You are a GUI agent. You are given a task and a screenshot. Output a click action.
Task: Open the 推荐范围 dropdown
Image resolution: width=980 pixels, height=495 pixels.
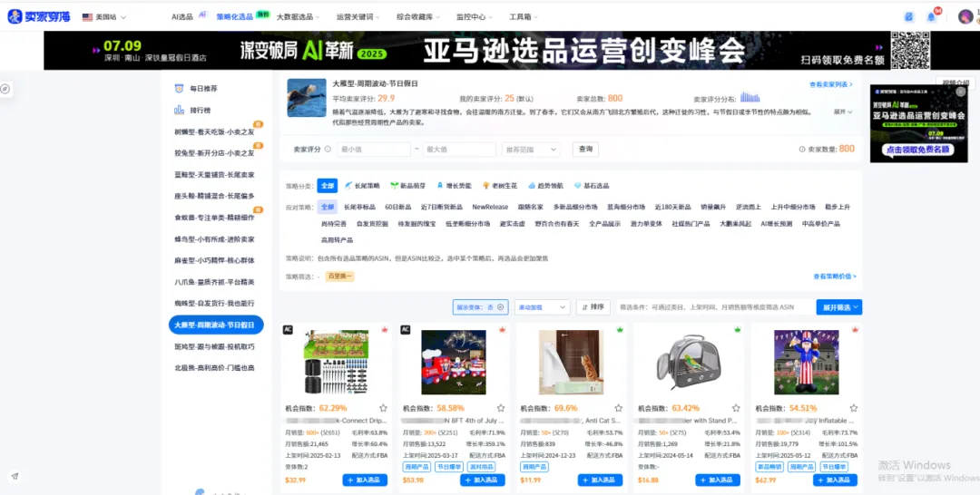(531, 150)
